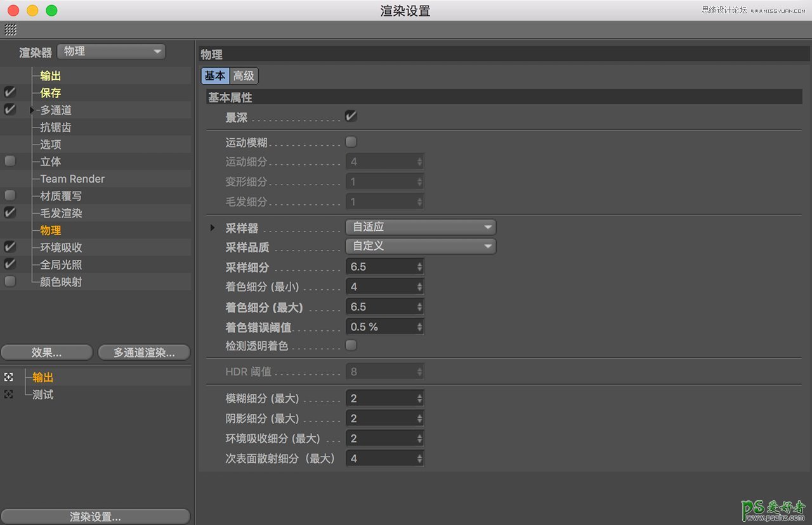Image resolution: width=812 pixels, height=525 pixels.
Task: Switch to the 高级 tab
Action: coord(244,76)
